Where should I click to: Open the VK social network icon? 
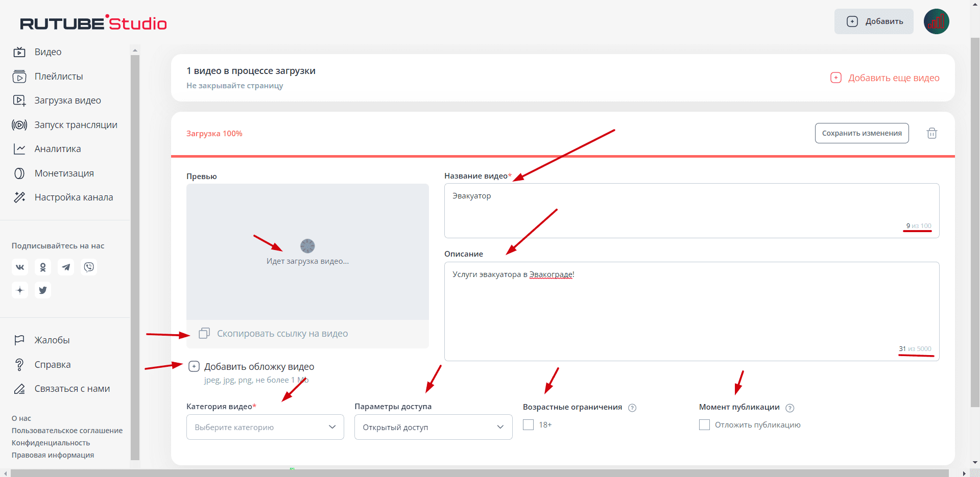[20, 267]
